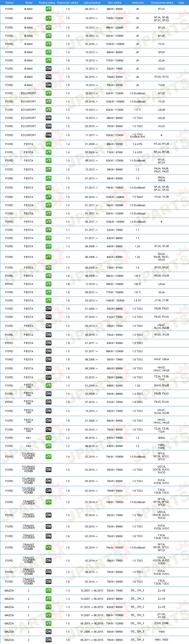
Task: Click petrol icon in FIESTA STJA, STJB row
Action: (x=49, y=246)
